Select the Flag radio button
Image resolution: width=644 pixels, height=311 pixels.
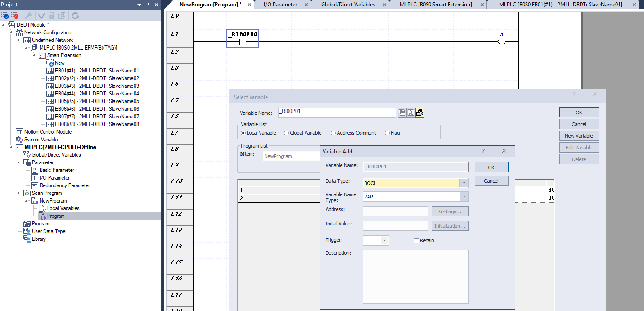(387, 133)
